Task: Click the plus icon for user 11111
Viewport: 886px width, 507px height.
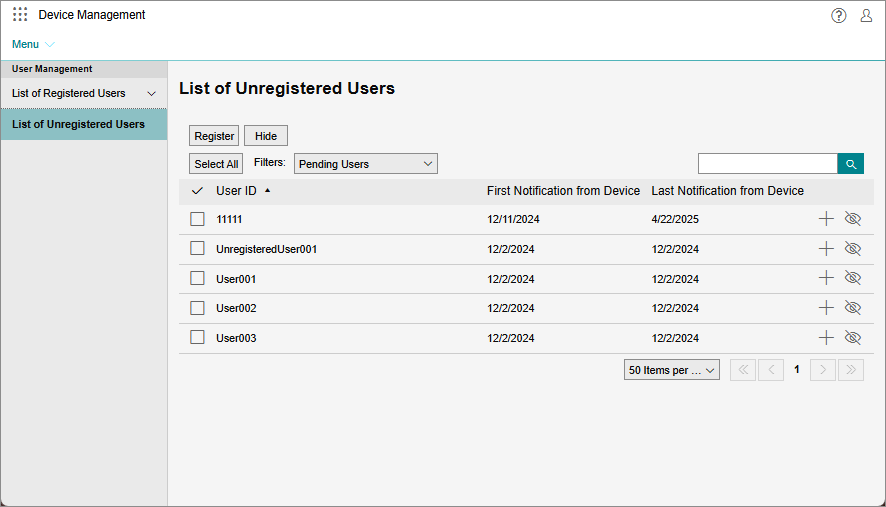Action: (826, 219)
